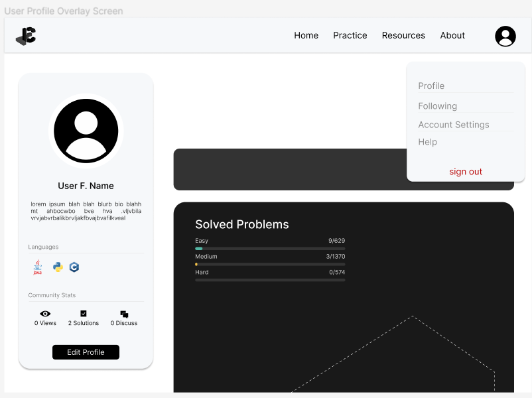This screenshot has height=398, width=532.
Task: Select Following in the dropdown menu
Action: click(x=437, y=106)
